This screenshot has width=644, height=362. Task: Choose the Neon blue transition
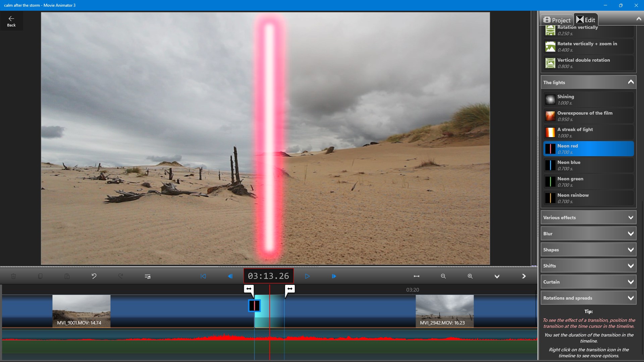tap(588, 165)
